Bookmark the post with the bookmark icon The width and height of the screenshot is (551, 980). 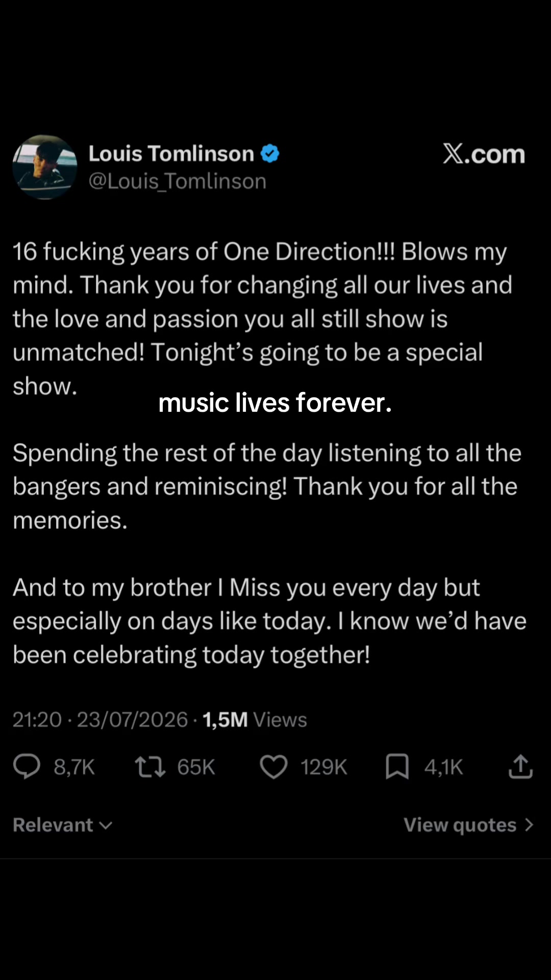[x=397, y=767]
